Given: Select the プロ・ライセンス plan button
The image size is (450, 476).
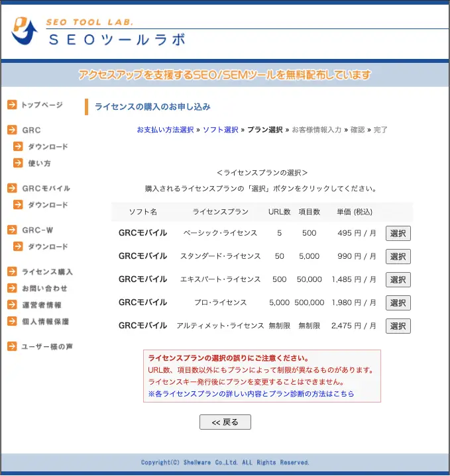Looking at the screenshot, I should tap(398, 303).
